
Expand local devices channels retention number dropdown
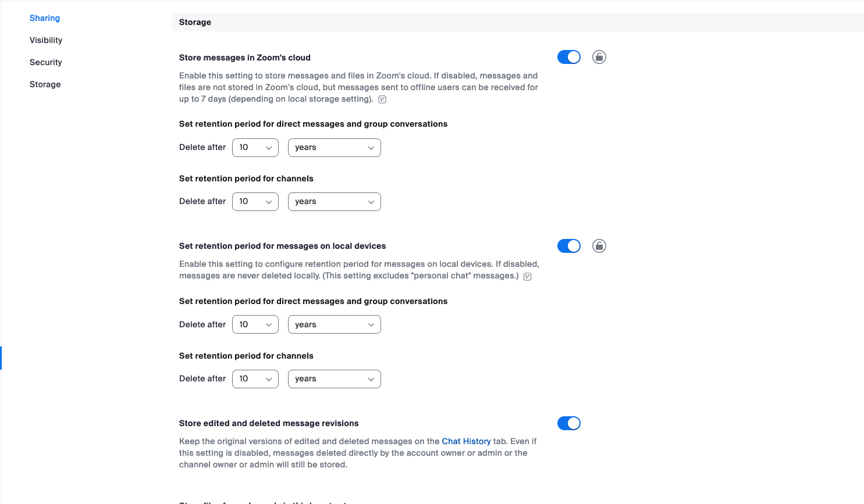coord(255,379)
